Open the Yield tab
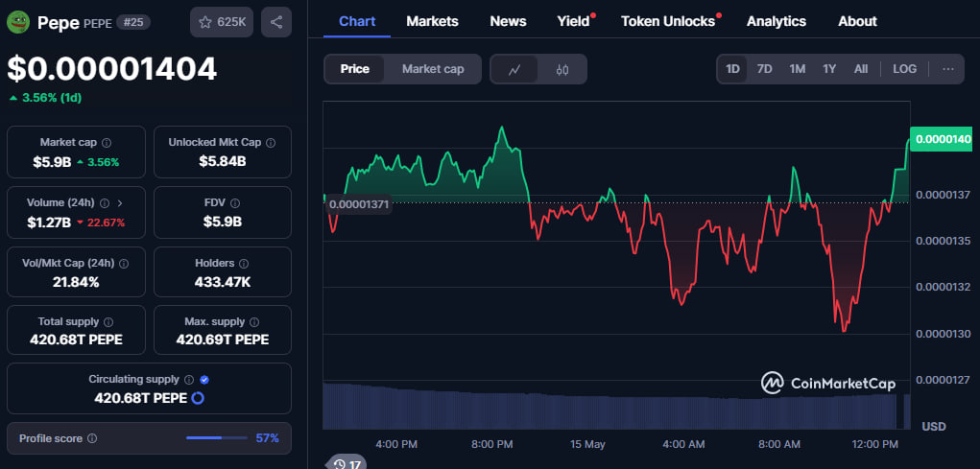Image resolution: width=980 pixels, height=469 pixels. (x=574, y=21)
